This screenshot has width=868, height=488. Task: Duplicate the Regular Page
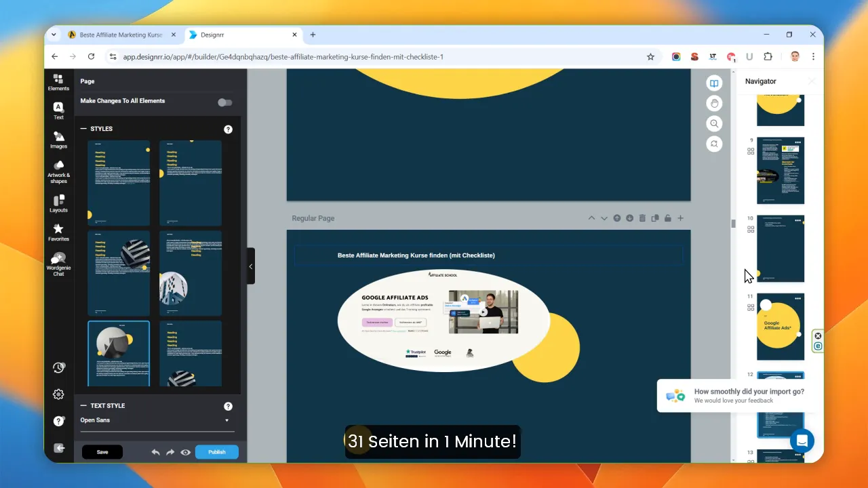pyautogui.click(x=655, y=218)
